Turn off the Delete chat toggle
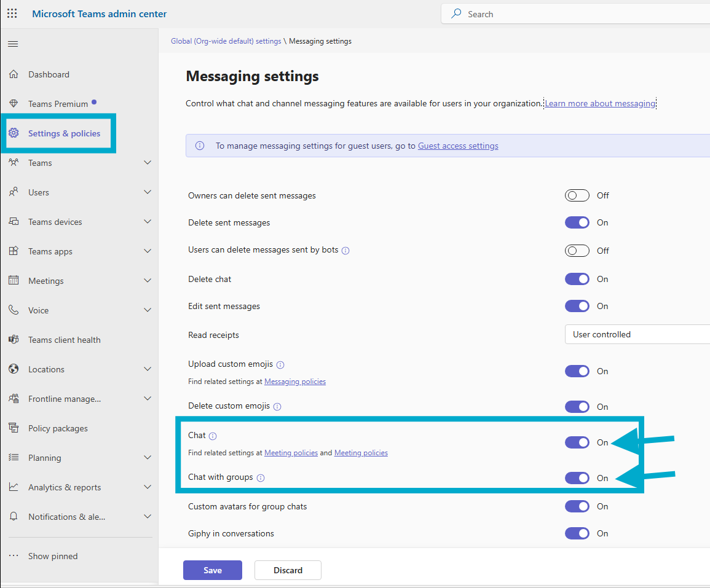The height and width of the screenshot is (588, 710). (577, 280)
